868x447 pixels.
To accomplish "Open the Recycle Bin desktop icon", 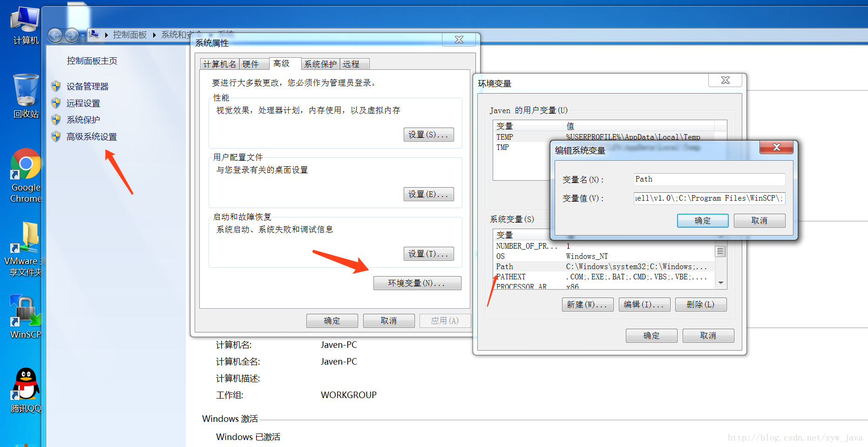I will (26, 96).
